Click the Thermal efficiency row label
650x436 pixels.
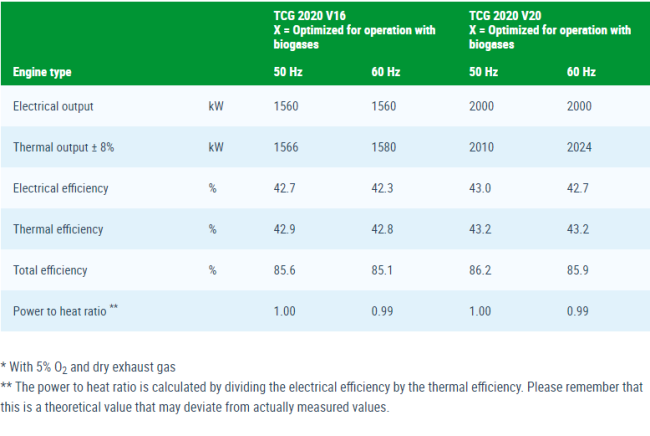[x=58, y=229]
